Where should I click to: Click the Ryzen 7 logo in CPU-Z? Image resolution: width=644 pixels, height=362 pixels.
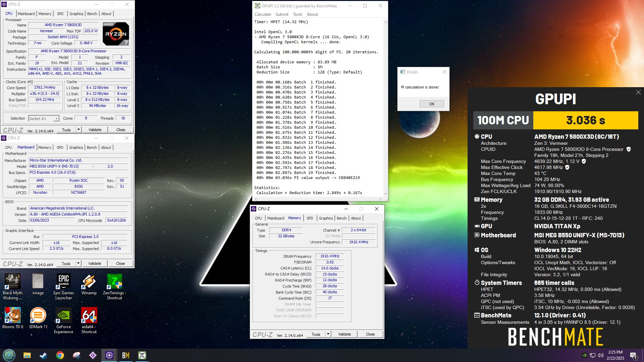click(x=116, y=34)
